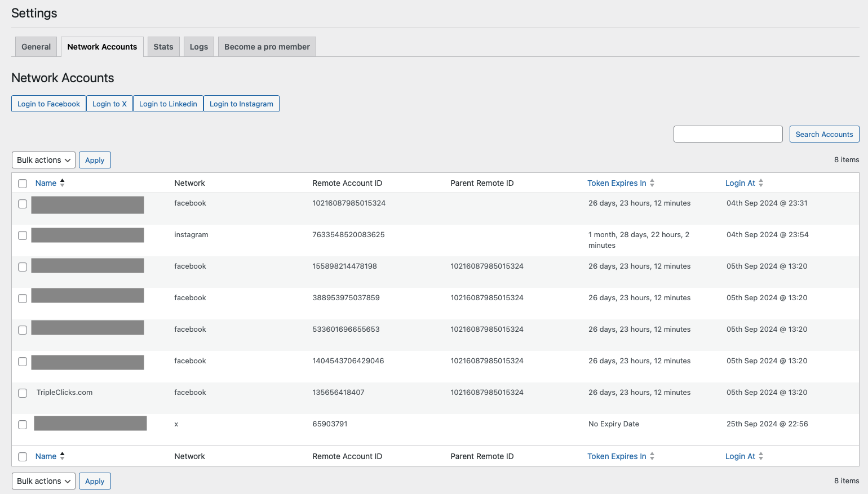Check the select-all box in table header

23,184
